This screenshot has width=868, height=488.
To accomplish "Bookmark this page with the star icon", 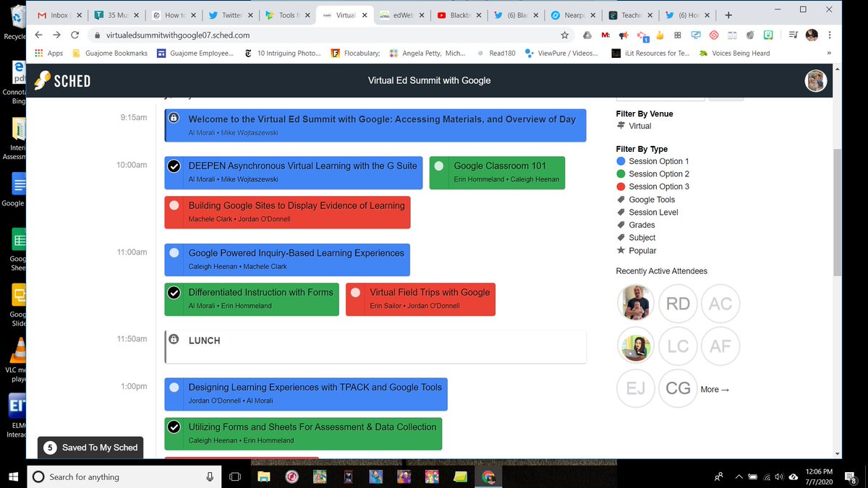I will point(565,35).
